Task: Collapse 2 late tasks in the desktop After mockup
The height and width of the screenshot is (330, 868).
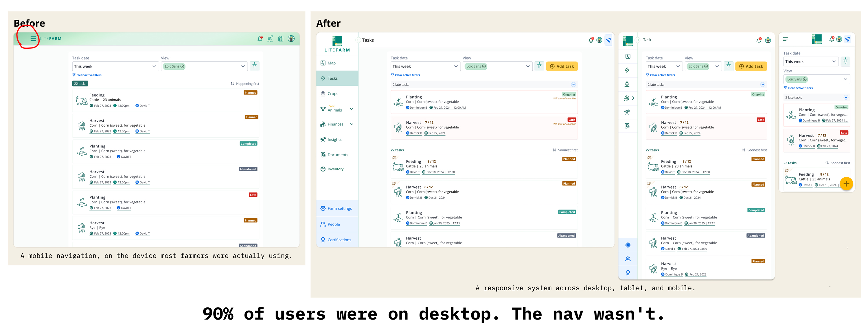Action: coord(573,85)
